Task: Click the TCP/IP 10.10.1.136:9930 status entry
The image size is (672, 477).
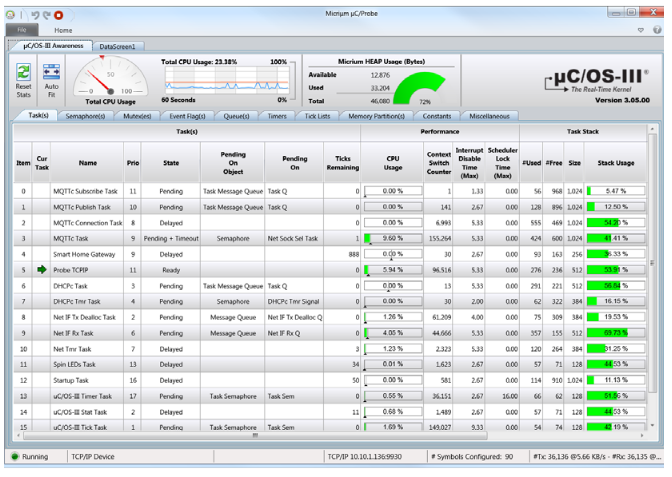Action: point(365,456)
